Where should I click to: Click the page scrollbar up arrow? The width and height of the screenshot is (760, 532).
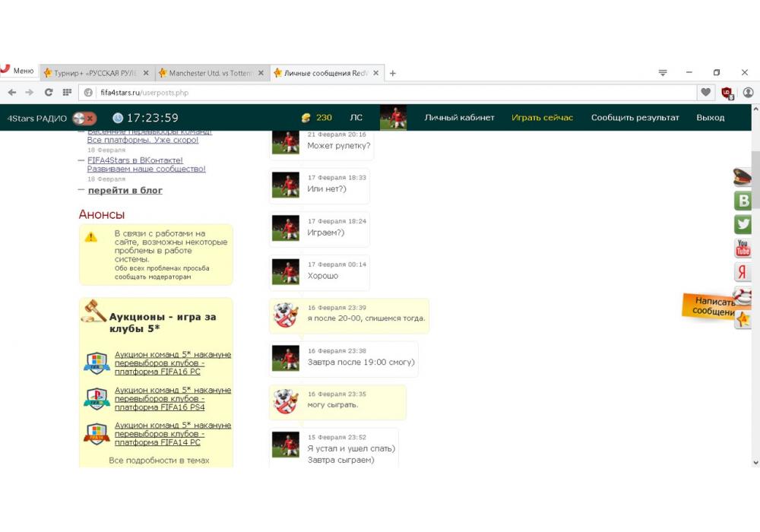[755, 109]
